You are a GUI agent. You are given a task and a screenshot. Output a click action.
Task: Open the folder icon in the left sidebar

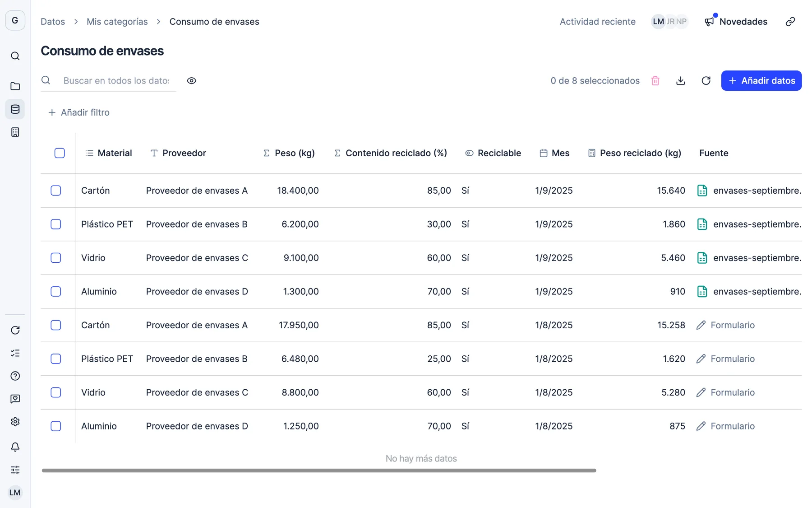(15, 86)
